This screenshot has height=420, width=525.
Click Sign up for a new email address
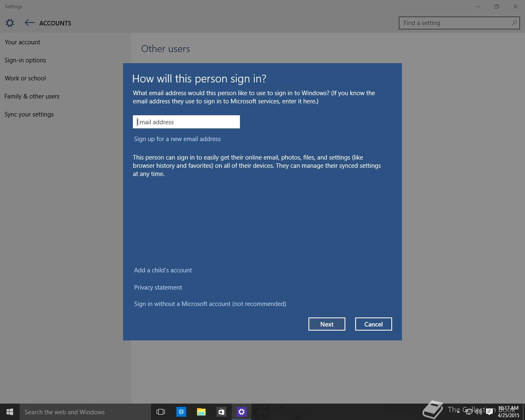pyautogui.click(x=177, y=139)
